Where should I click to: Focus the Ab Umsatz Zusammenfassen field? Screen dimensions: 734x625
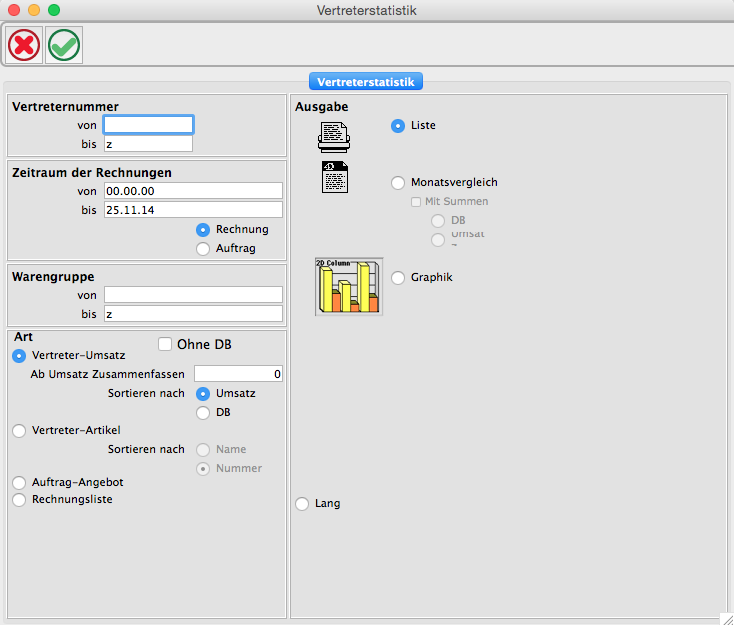click(238, 374)
